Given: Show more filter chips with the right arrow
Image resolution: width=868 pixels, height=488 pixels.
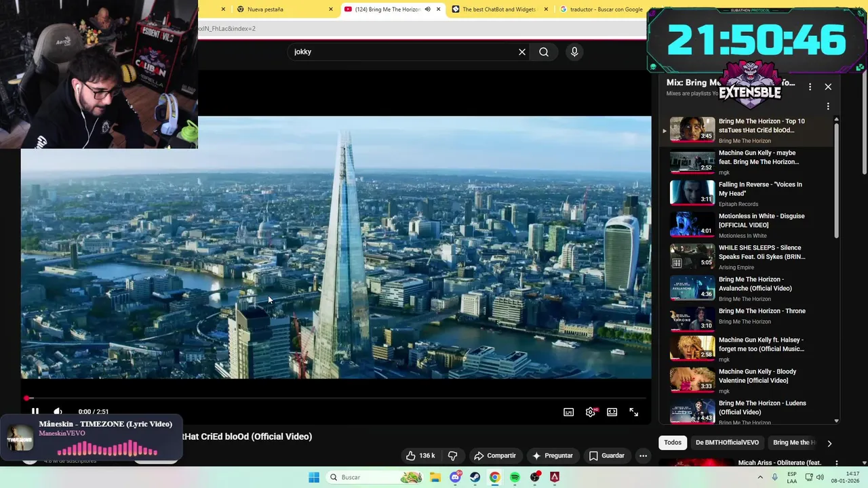Looking at the screenshot, I should [829, 443].
